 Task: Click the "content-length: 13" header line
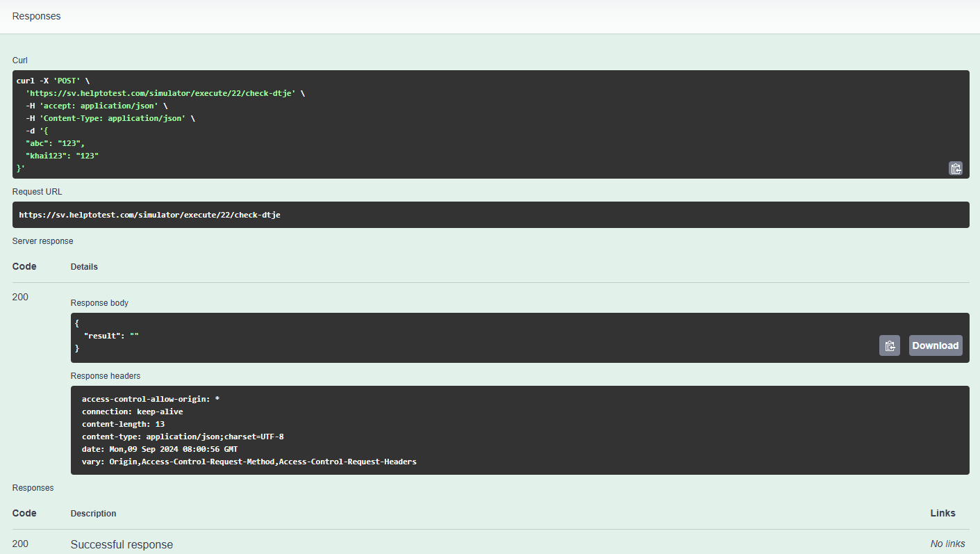point(123,424)
